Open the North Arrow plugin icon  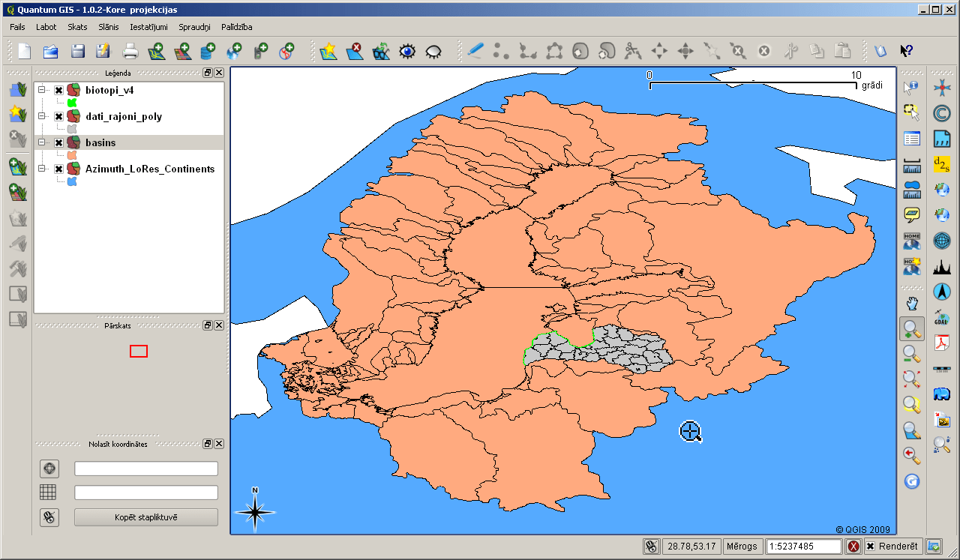(x=942, y=292)
